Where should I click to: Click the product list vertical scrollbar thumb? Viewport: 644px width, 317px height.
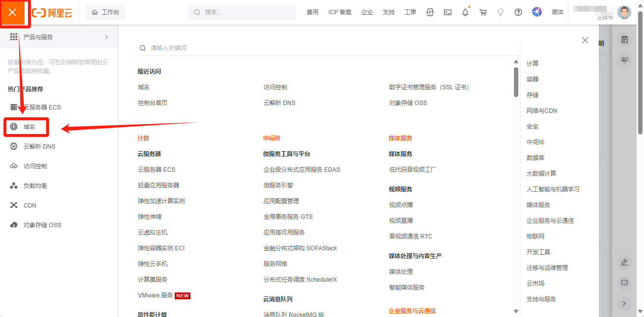pyautogui.click(x=516, y=82)
